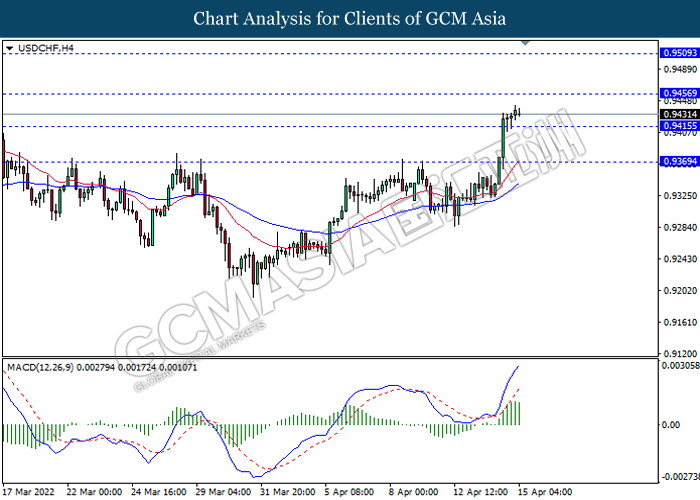Image resolution: width=700 pixels, height=500 pixels.
Task: Select the 0.92840 axis price value
Action: pos(680,227)
